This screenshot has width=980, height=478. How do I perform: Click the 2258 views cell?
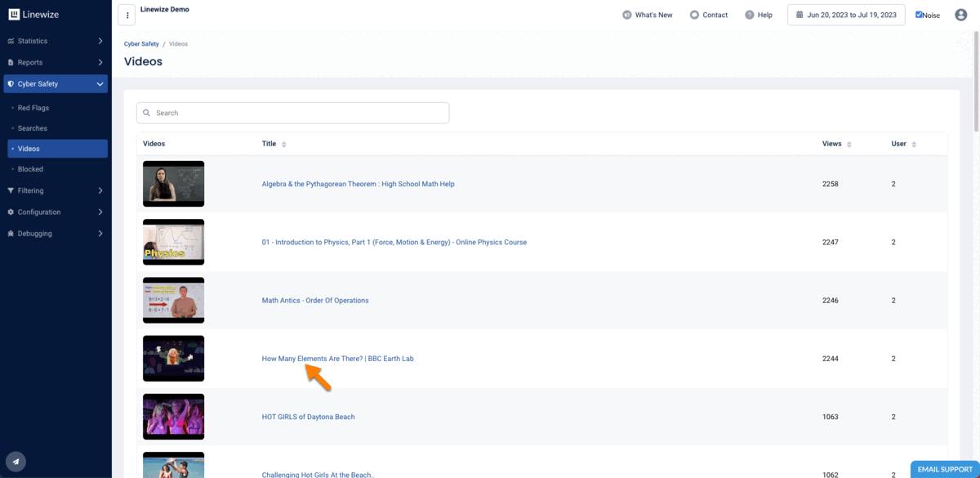pos(831,184)
